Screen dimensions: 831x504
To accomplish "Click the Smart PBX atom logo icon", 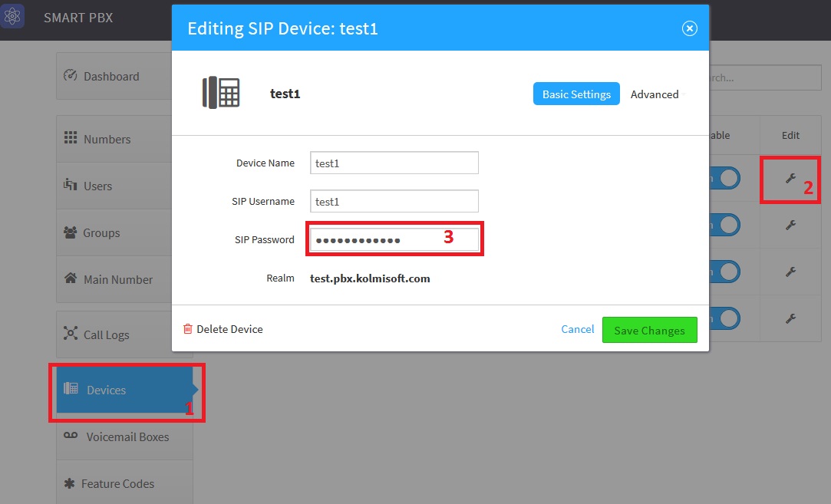I will tap(12, 17).
